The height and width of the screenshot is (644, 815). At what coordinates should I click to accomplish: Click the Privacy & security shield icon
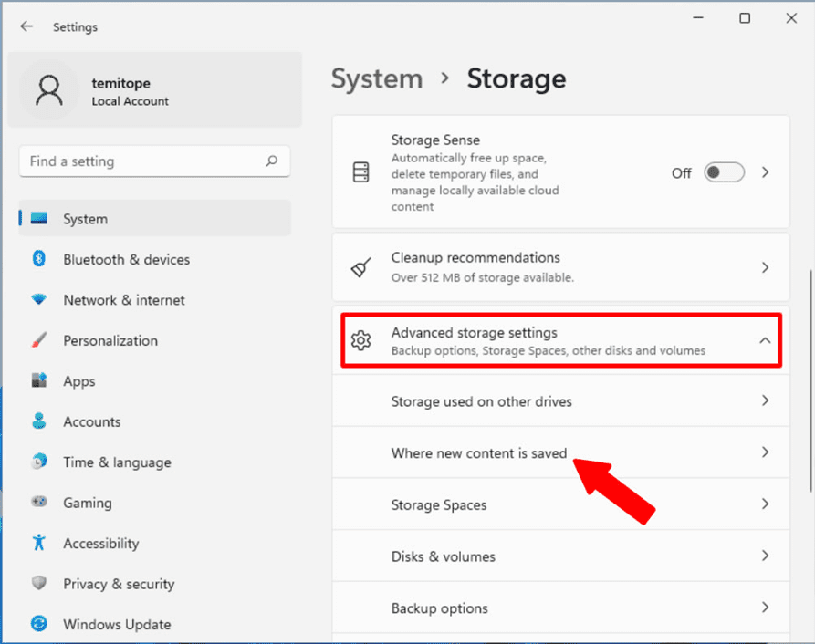[39, 584]
